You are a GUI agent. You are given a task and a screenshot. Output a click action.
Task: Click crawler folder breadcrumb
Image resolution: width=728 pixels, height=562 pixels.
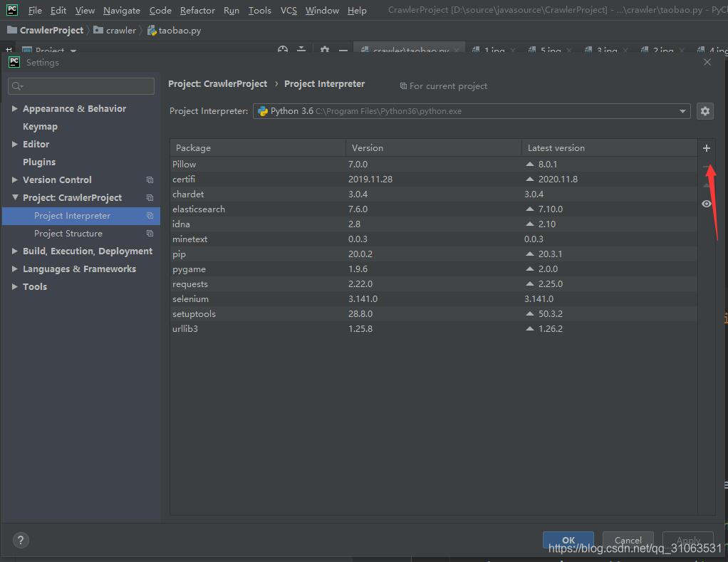pos(115,30)
